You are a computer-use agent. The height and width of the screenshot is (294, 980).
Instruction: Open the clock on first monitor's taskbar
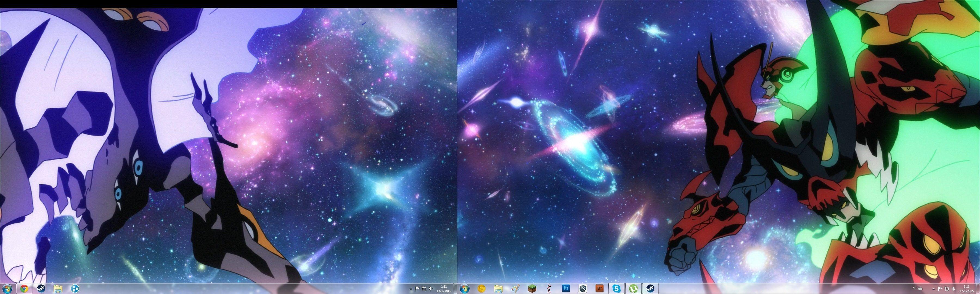pyautogui.click(x=444, y=289)
